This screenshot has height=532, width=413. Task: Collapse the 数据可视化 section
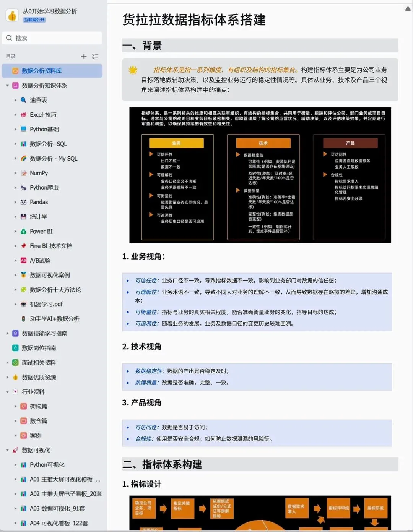[x=7, y=450]
